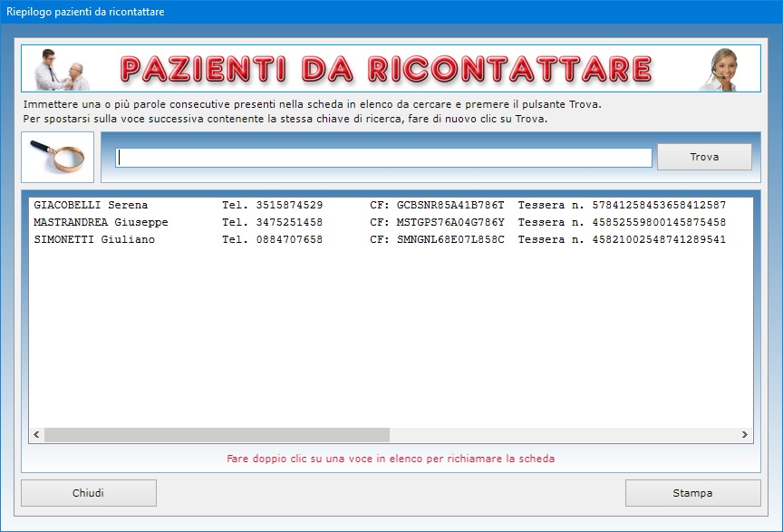Highlight the SIMONETTI Giuliano patient entry
Viewport: 783px width, 532px height.
tap(94, 240)
